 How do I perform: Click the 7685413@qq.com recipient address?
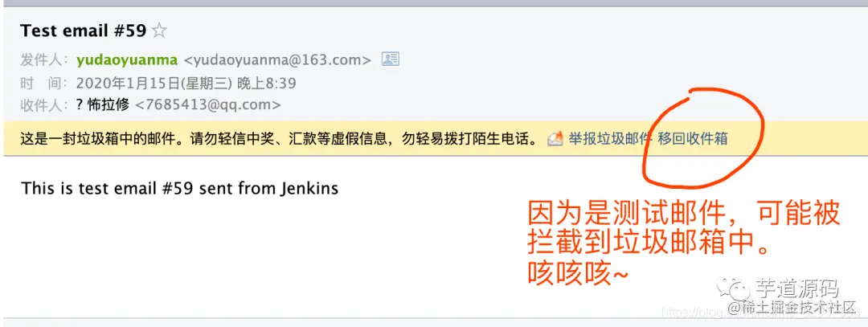tap(208, 104)
